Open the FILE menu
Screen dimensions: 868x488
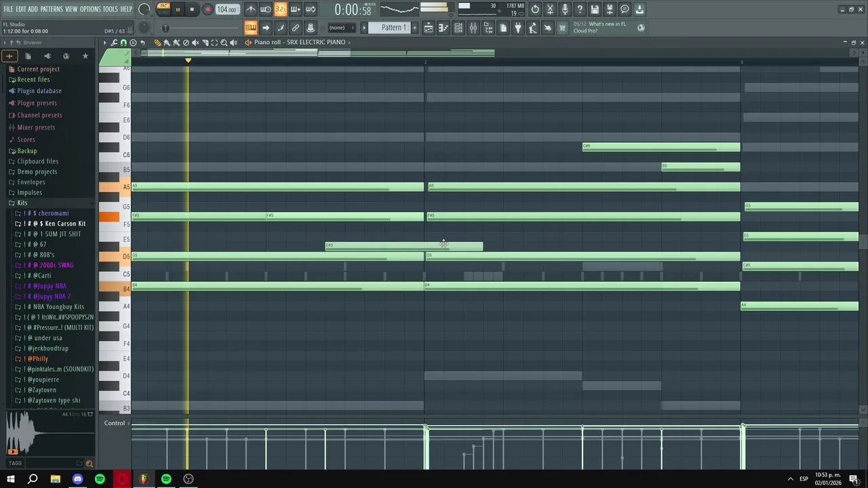(x=8, y=9)
